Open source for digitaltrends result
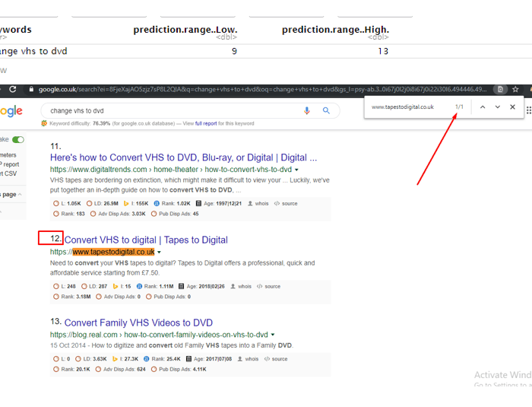This screenshot has height=407, width=532. tap(286, 204)
